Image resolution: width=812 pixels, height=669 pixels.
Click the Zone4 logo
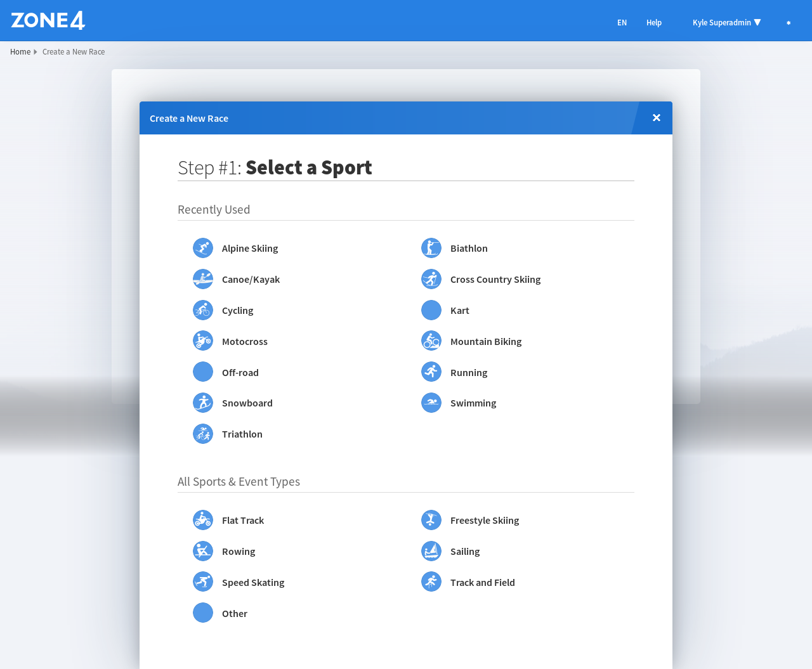point(48,20)
